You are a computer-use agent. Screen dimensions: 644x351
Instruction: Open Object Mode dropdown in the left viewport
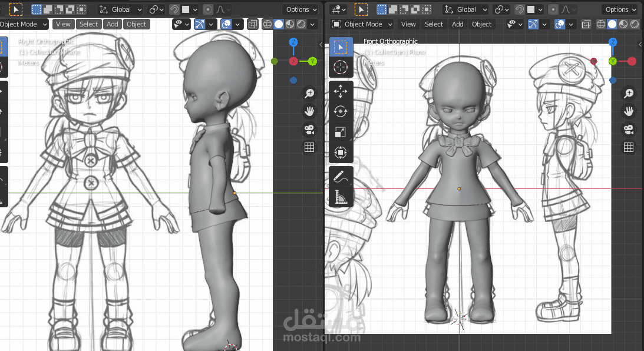pyautogui.click(x=23, y=24)
